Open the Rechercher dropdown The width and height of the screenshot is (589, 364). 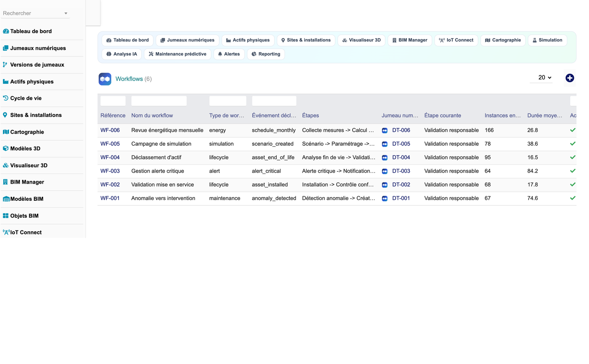35,13
